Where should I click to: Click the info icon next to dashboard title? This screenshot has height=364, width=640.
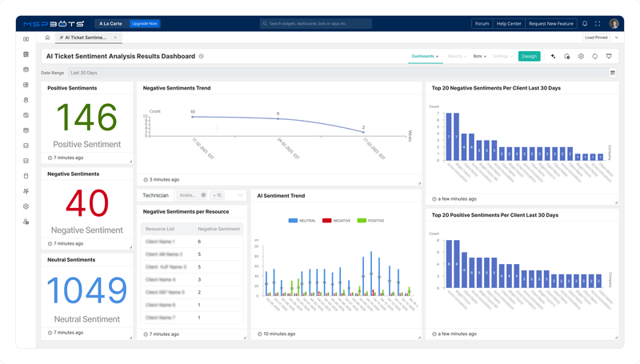click(x=201, y=57)
